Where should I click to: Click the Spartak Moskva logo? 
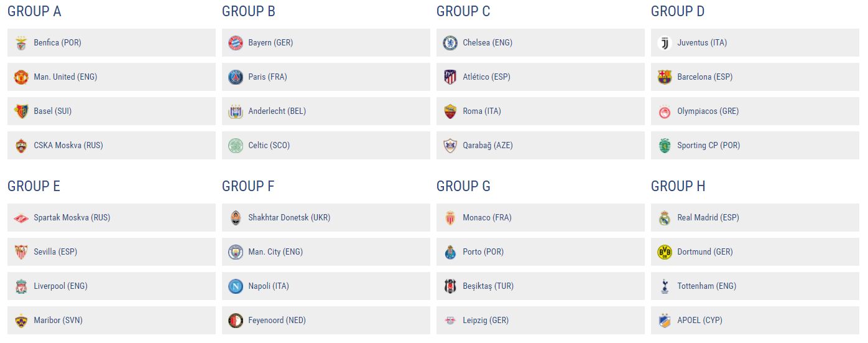21,218
